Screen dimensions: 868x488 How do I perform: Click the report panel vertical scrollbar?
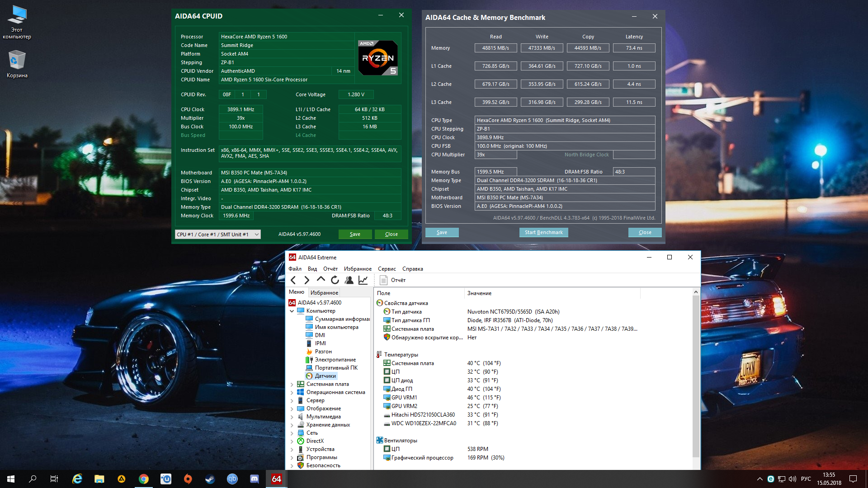696,375
